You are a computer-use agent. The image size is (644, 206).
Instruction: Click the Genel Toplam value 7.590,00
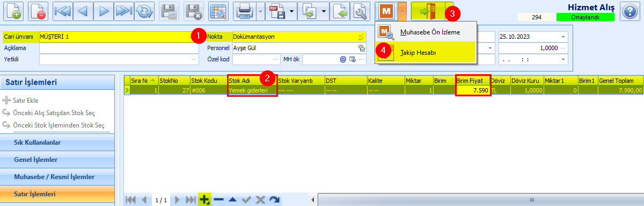[621, 90]
